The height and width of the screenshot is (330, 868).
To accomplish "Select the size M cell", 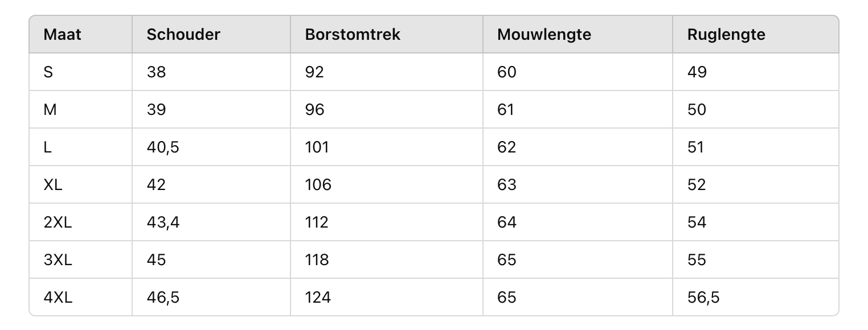I will tap(81, 109).
